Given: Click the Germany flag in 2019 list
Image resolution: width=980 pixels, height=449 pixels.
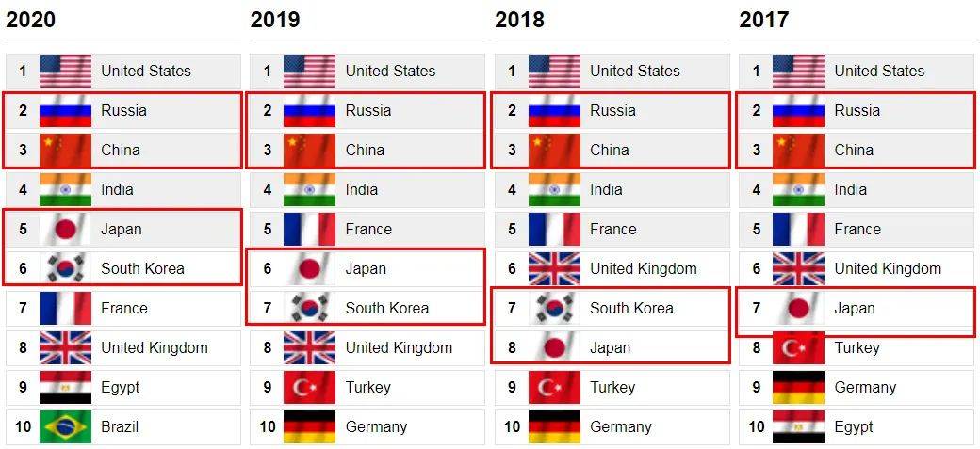Looking at the screenshot, I should pyautogui.click(x=309, y=426).
